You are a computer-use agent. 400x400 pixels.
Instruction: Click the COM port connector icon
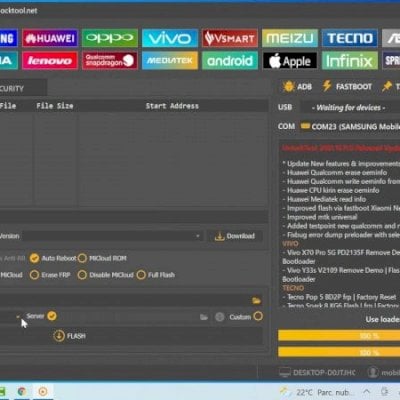305,126
